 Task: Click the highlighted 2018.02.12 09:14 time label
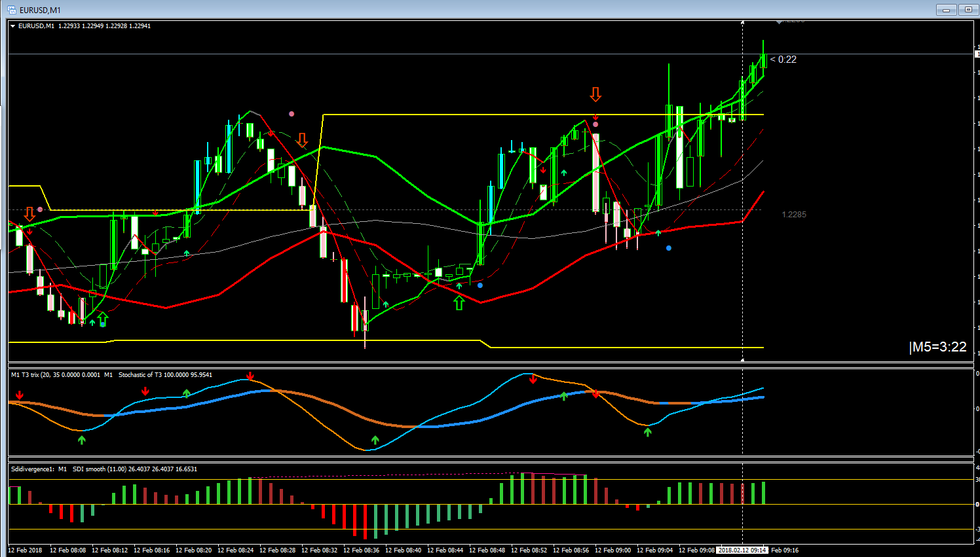742,550
